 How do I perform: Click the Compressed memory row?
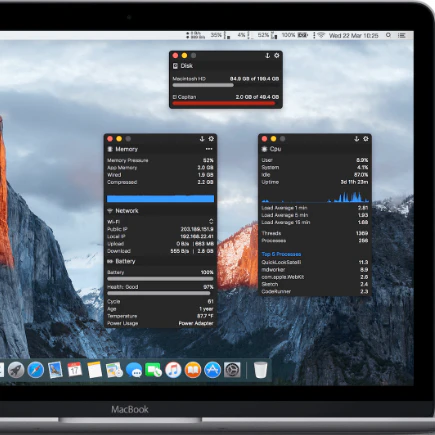pyautogui.click(x=160, y=182)
